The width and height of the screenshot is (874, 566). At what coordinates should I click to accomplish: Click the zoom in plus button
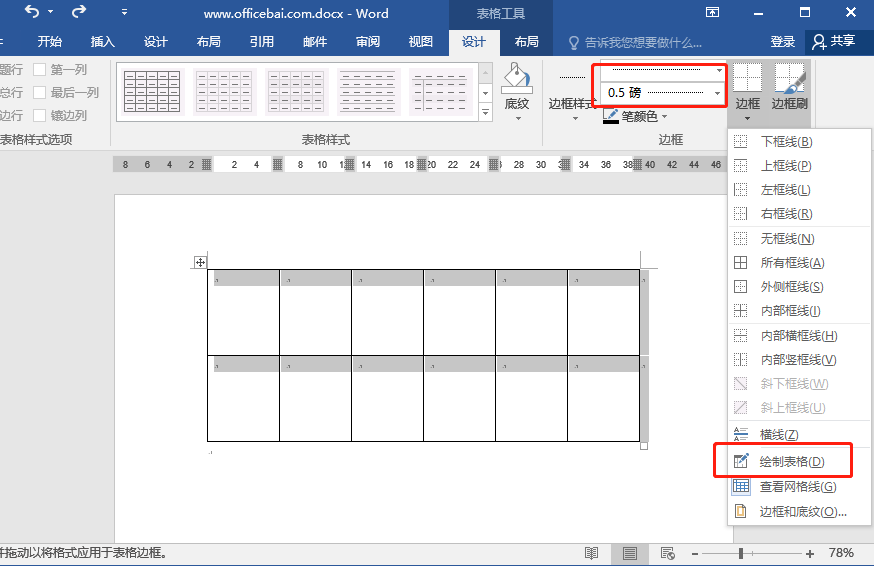coord(809,554)
